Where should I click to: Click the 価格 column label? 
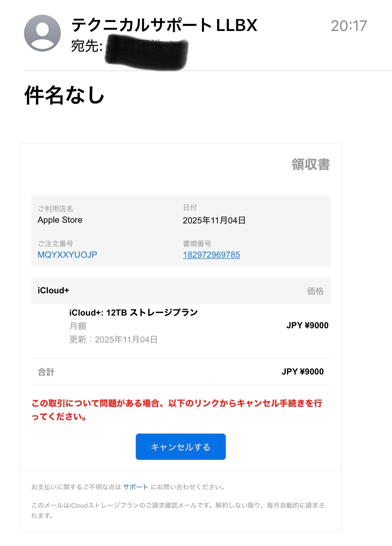315,291
